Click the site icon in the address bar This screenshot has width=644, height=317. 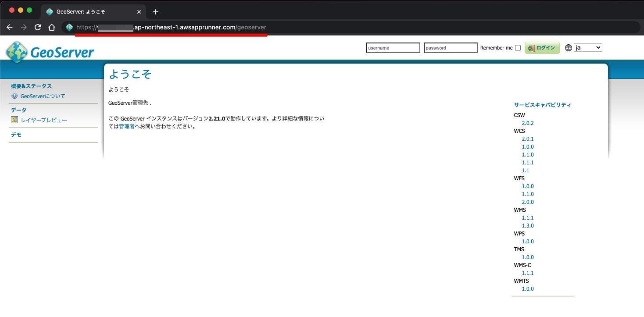pyautogui.click(x=69, y=27)
